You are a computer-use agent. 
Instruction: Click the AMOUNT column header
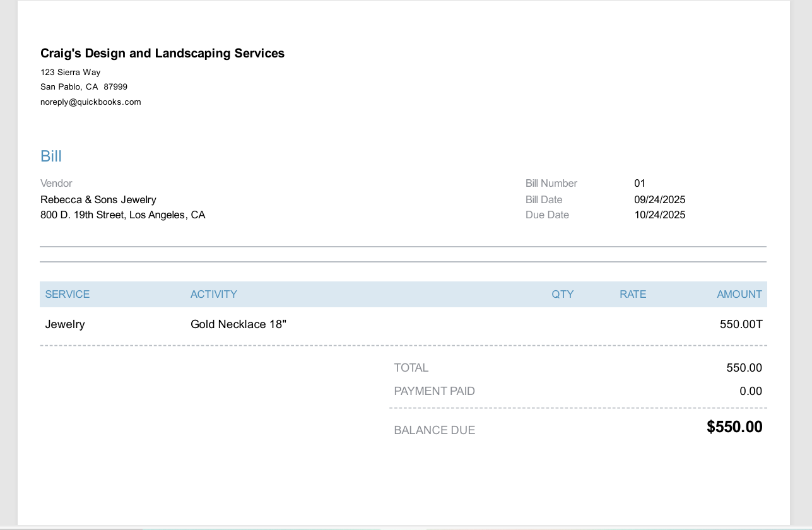point(739,295)
